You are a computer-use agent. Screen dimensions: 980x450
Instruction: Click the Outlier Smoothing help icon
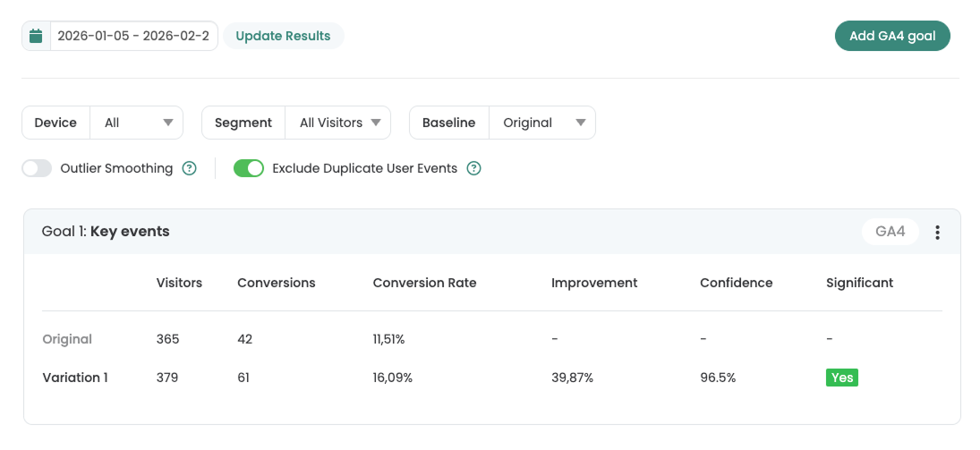click(x=190, y=168)
